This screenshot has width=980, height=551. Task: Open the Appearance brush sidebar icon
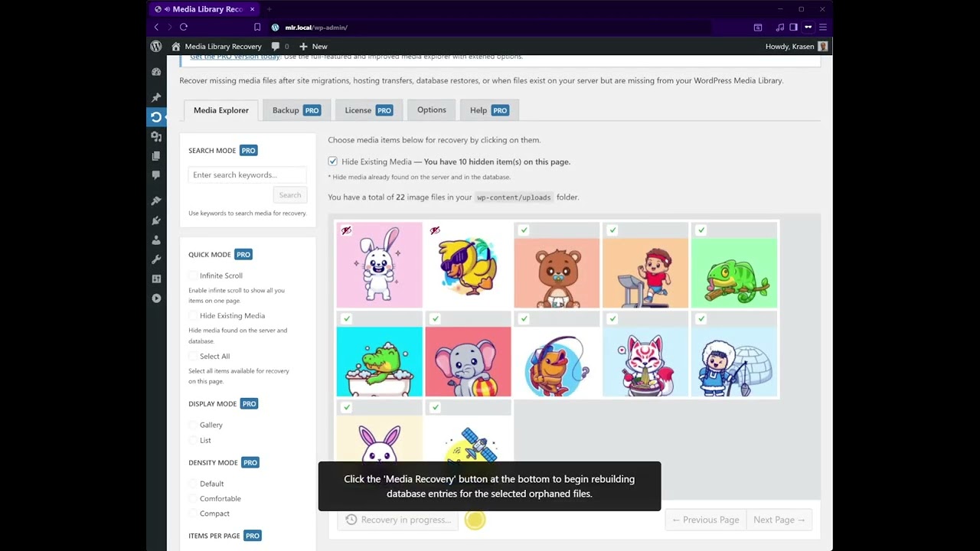(x=156, y=201)
